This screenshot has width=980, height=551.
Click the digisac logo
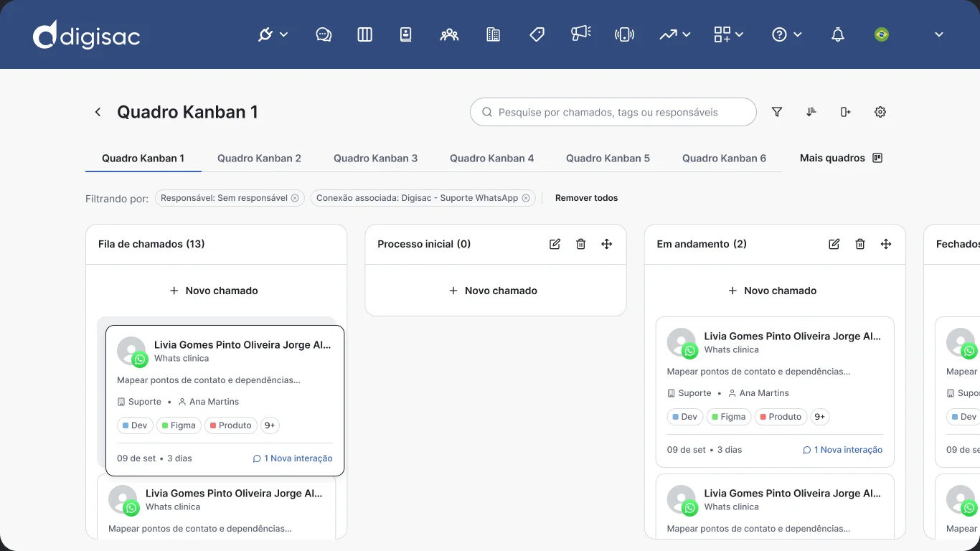point(86,34)
